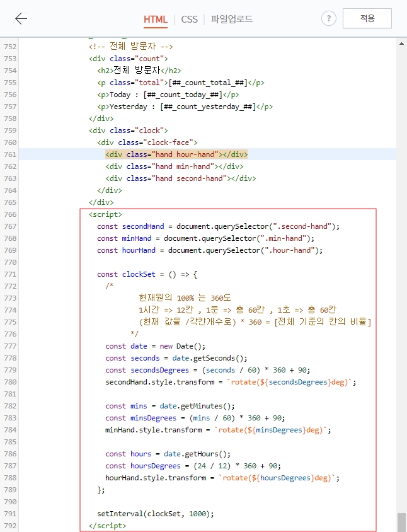Open the help question mark icon
The width and height of the screenshot is (407, 532).
click(x=329, y=18)
